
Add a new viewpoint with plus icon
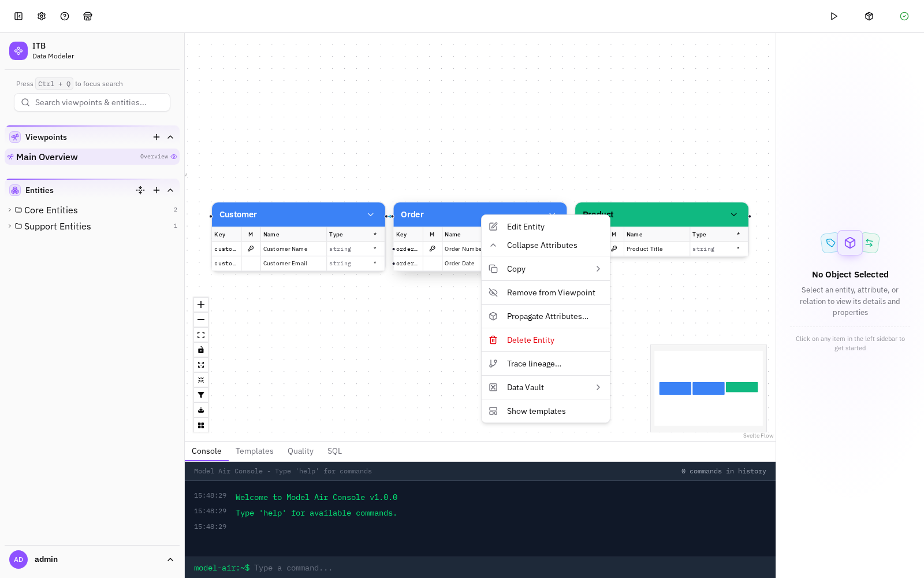tap(157, 137)
